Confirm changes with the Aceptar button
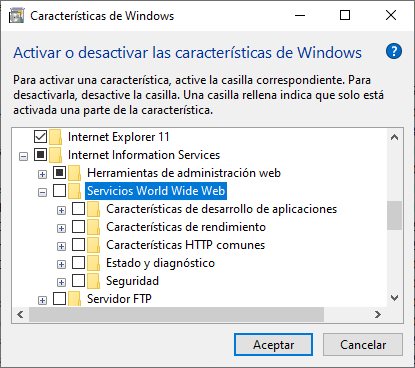The width and height of the screenshot is (415, 368). pos(273,345)
